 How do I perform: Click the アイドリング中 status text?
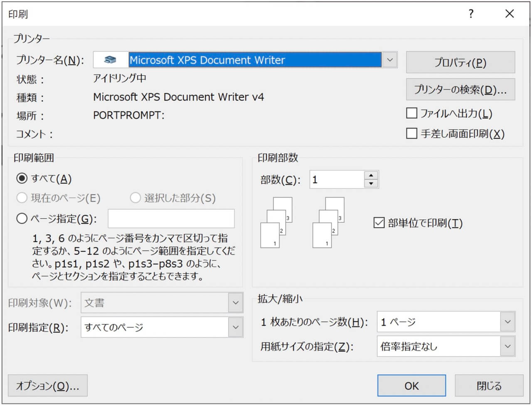[x=119, y=78]
